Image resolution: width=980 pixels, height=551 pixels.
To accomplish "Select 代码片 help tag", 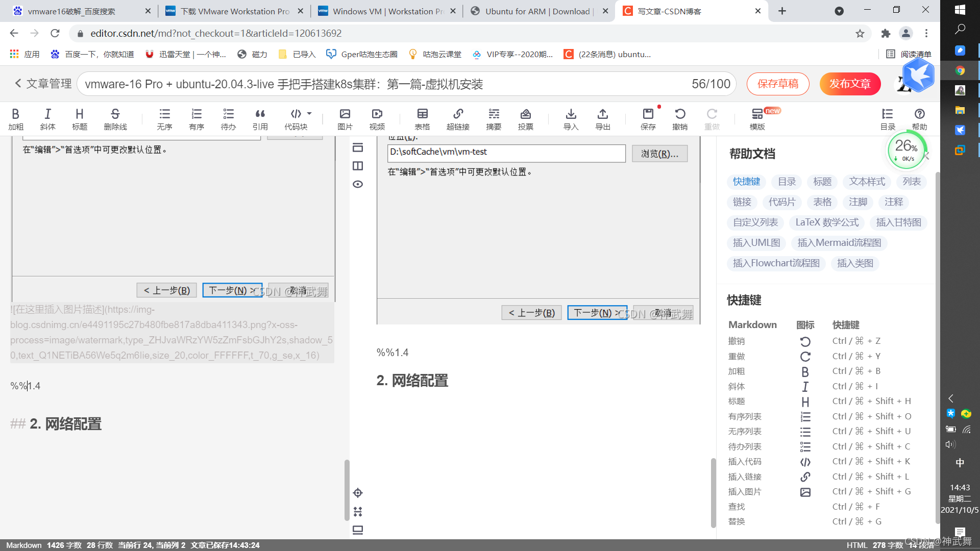I will 782,202.
